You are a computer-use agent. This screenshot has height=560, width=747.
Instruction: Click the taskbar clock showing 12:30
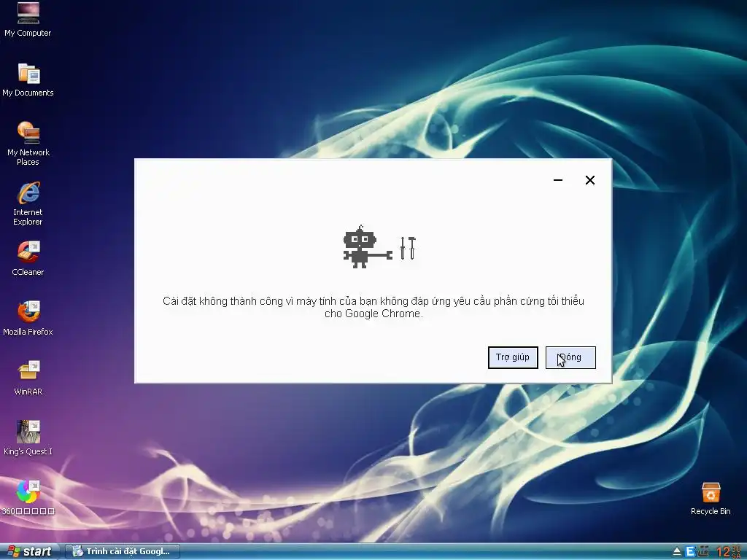pos(729,552)
